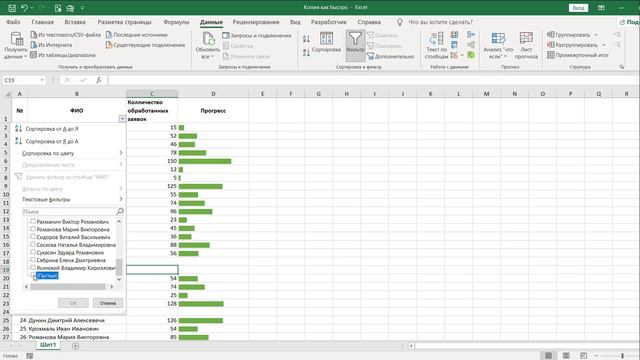Open the Name Box dropdown
This screenshot has width=640, height=360.
(42, 80)
